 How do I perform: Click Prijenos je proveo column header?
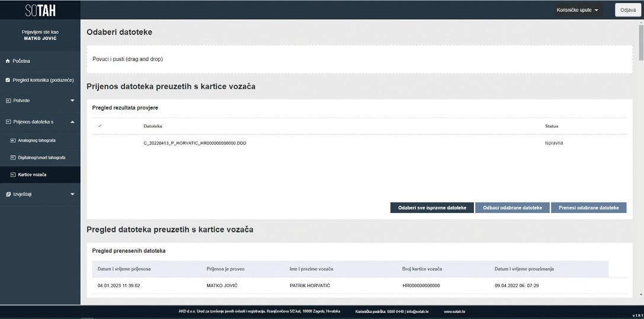[x=226, y=269]
